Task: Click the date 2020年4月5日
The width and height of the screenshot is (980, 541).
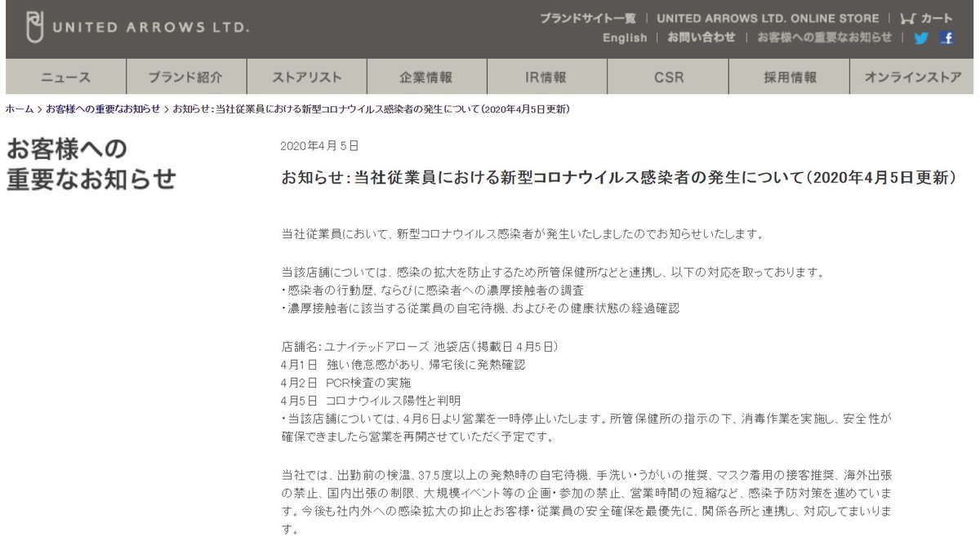Action: click(319, 145)
